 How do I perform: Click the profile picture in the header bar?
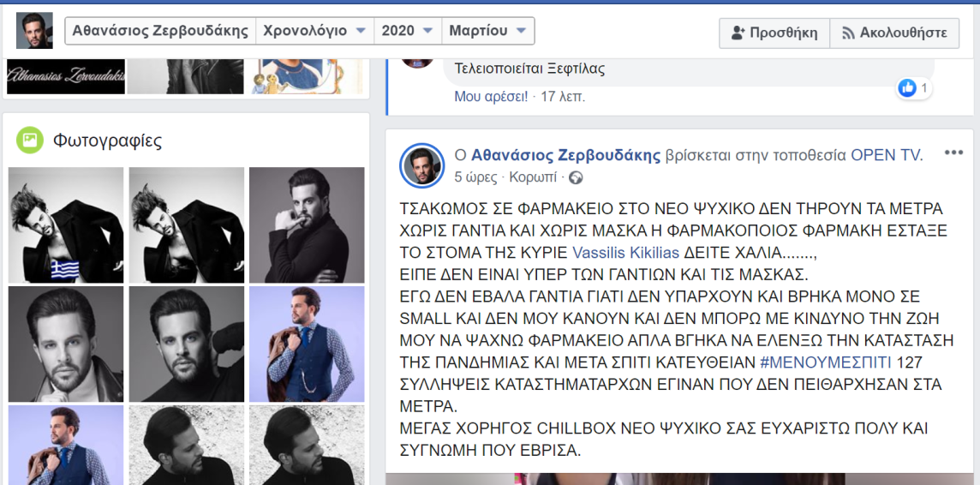(x=34, y=31)
